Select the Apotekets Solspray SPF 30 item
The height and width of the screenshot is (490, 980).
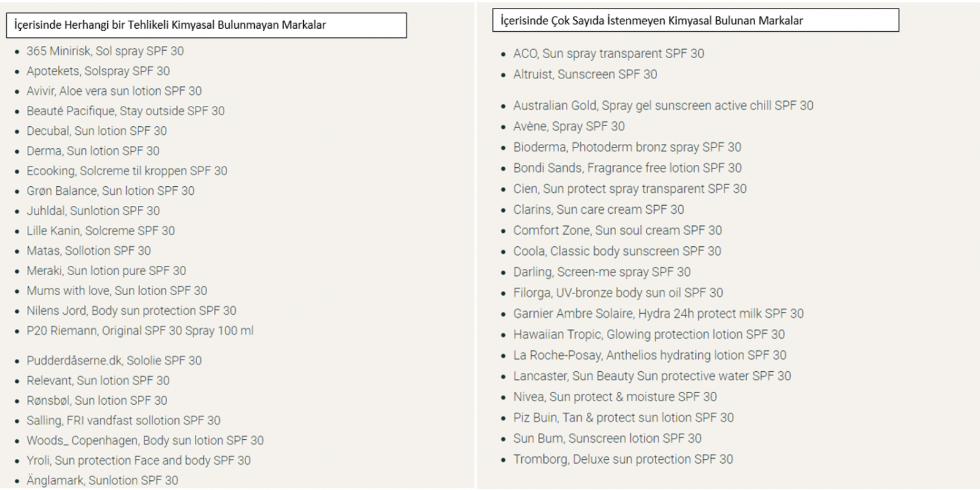(98, 71)
